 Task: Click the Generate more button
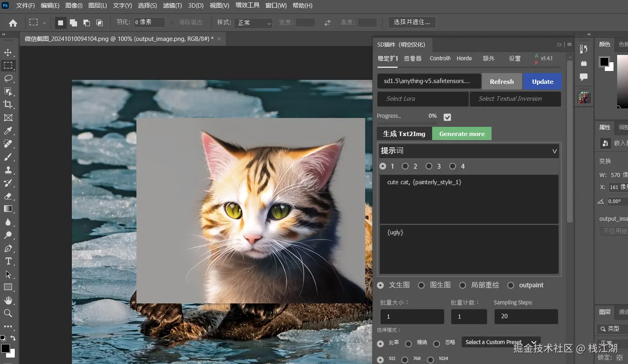(x=461, y=134)
